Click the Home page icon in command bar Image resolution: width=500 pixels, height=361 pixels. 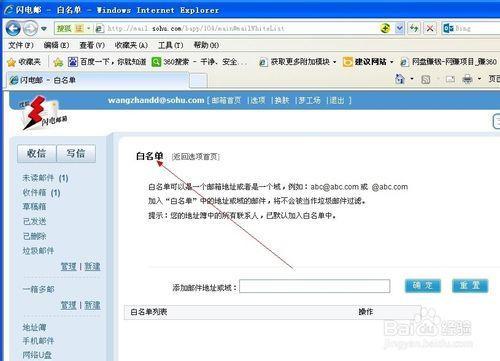click(400, 79)
